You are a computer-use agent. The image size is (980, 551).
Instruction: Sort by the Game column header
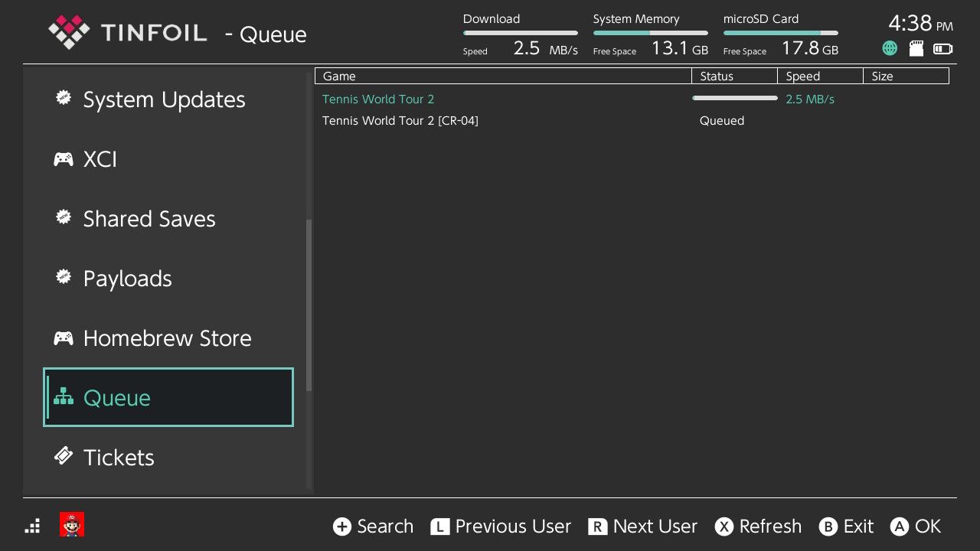pyautogui.click(x=504, y=76)
